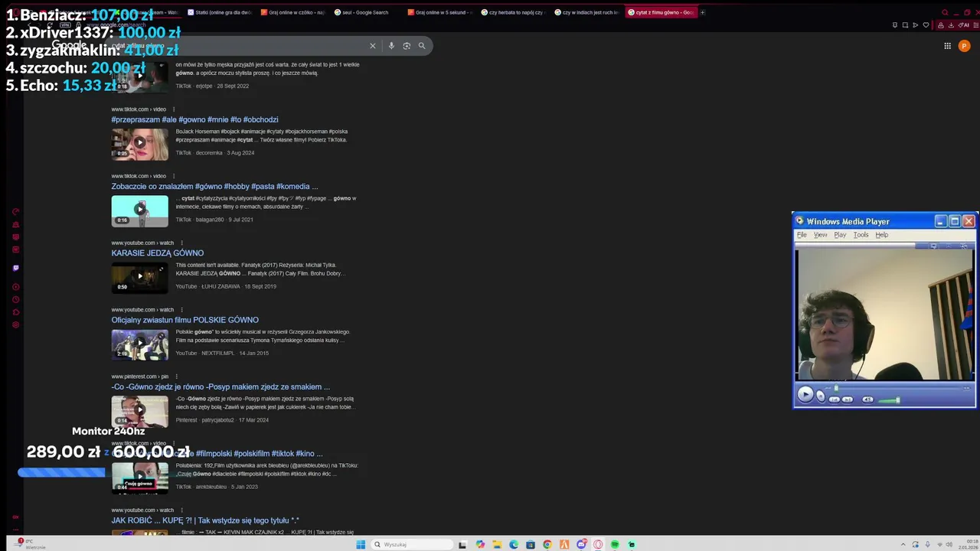The image size is (980, 551).
Task: Open Oficjalny zwiastun filmu POLSKIE GÓWNO link
Action: click(x=185, y=320)
